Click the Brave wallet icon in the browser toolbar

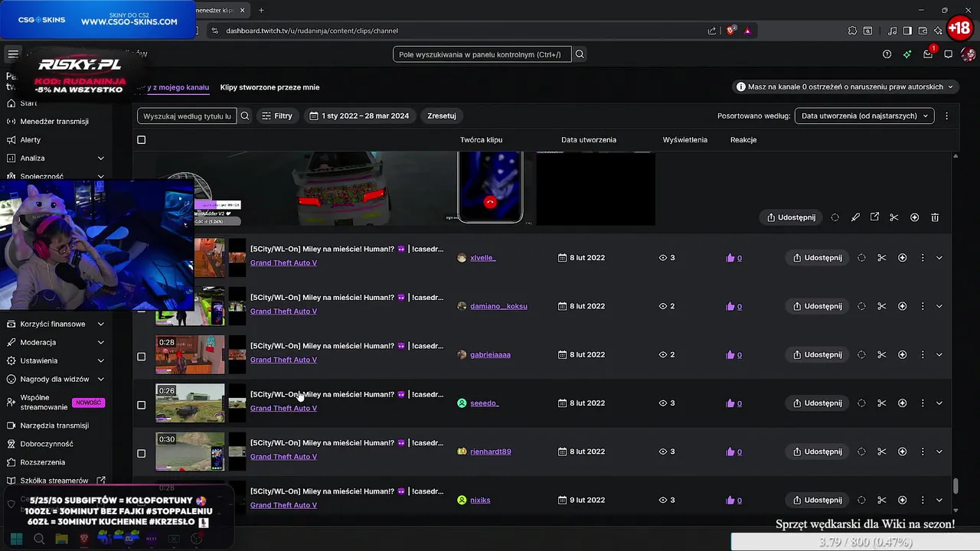point(923,31)
